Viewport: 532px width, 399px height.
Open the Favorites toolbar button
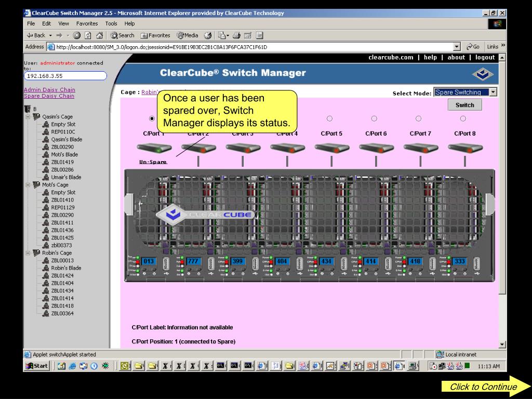155,35
